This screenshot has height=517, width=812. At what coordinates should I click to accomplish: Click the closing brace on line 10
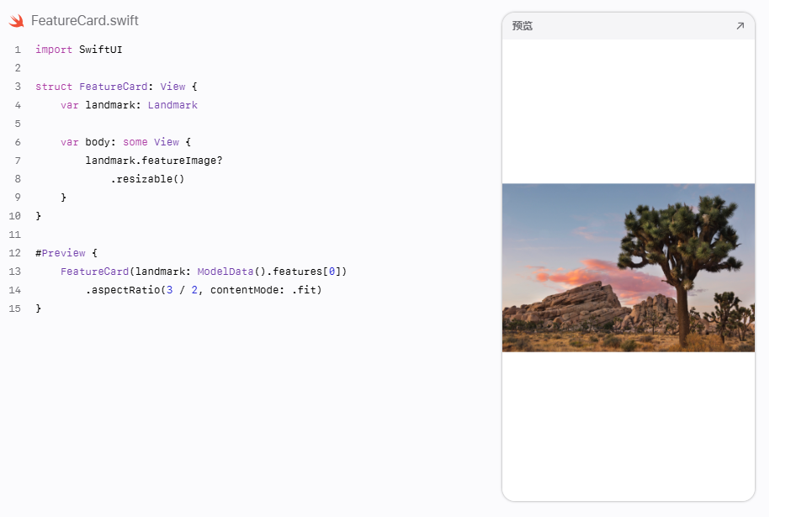tap(39, 216)
